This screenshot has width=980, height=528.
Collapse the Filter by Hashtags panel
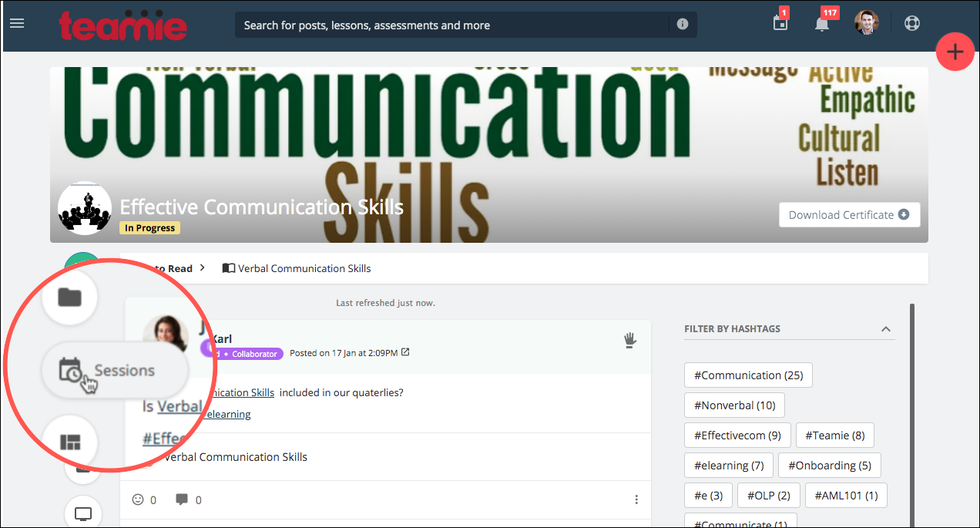886,329
